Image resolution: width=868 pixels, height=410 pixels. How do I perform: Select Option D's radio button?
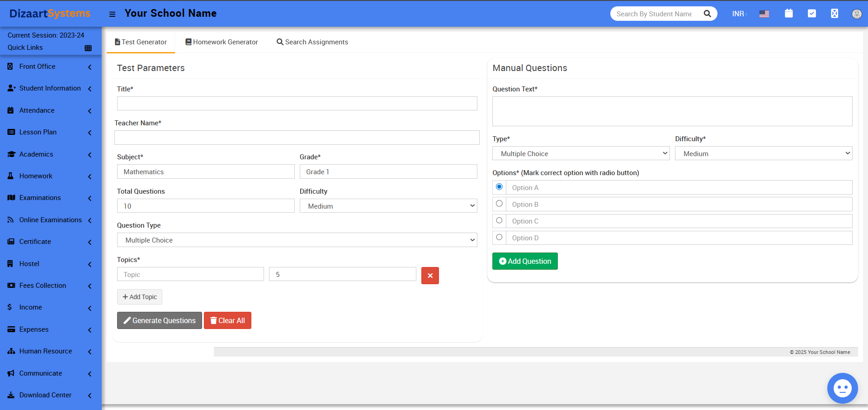[x=499, y=237]
